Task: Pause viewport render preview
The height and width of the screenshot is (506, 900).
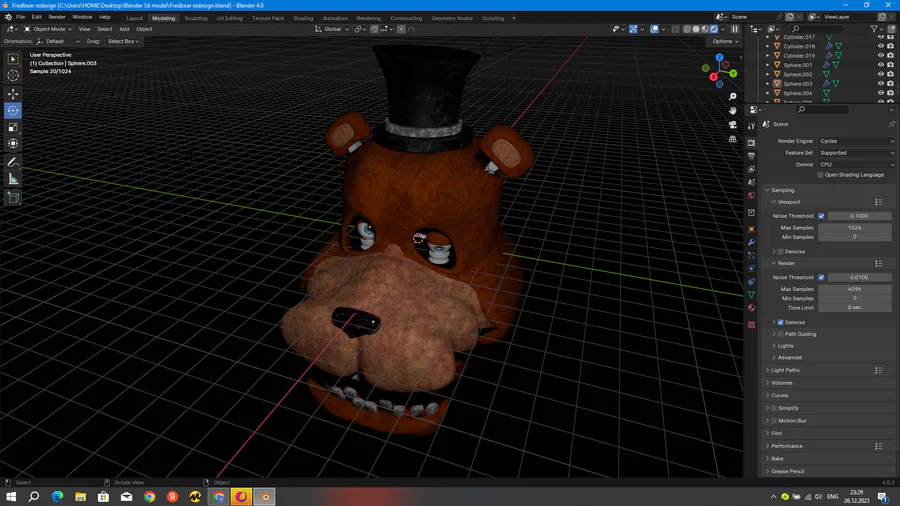Action: coord(735,29)
